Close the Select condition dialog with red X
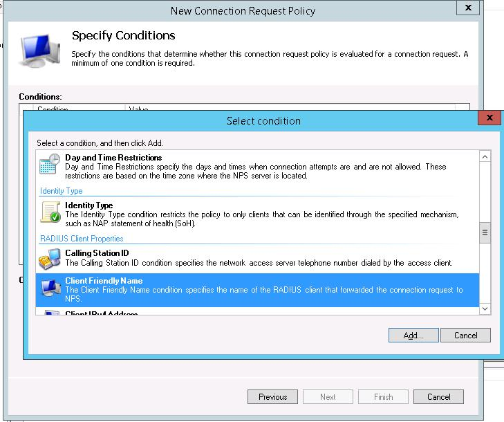Screen dimensions: 504x422 click(x=489, y=118)
